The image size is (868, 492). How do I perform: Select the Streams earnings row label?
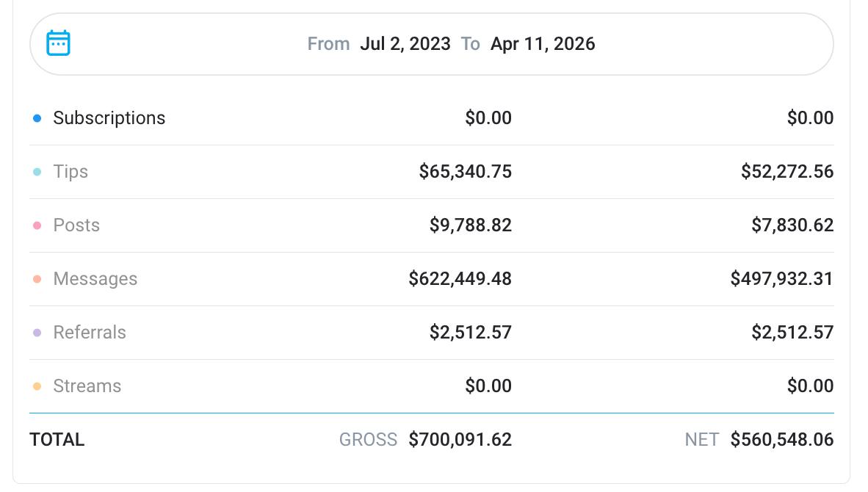pos(87,386)
